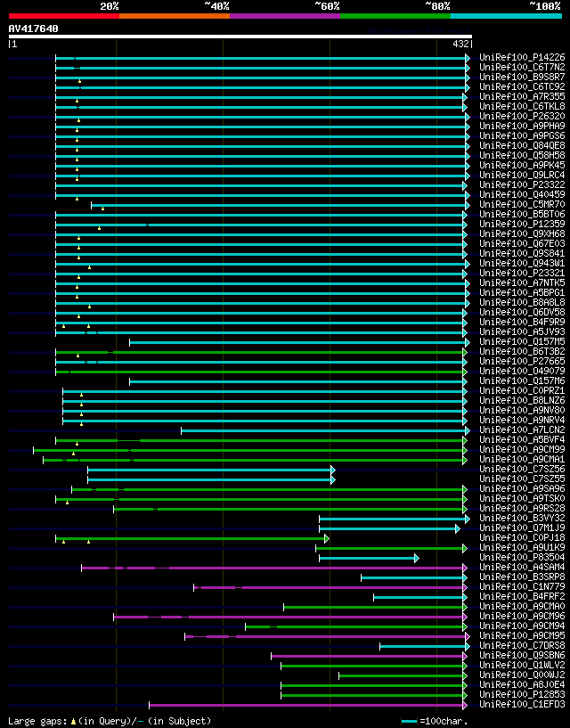Screen dimensions: 570x728
Task: Select the UniRef100_A5JV93 label
Action: 522,332
